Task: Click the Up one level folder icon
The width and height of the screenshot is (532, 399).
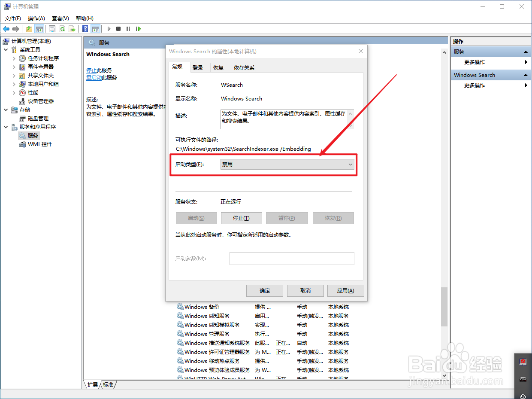Action: [29, 29]
